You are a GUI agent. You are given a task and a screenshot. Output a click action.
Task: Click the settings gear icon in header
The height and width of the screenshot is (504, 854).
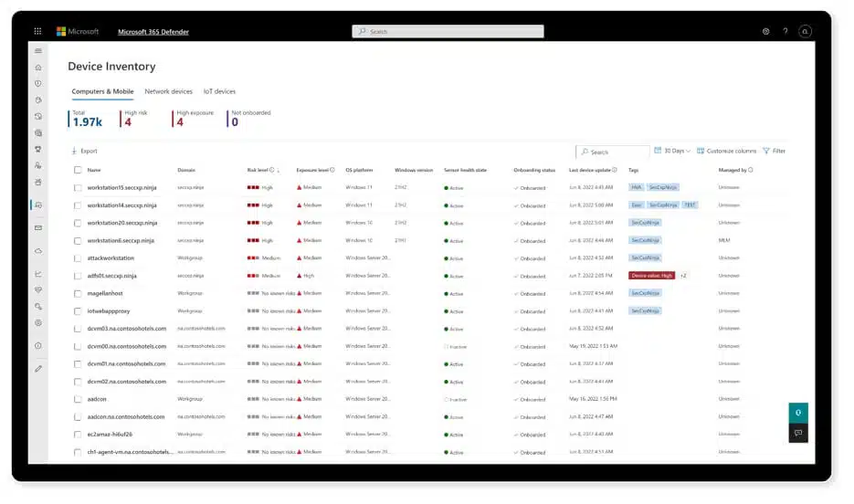tap(765, 32)
